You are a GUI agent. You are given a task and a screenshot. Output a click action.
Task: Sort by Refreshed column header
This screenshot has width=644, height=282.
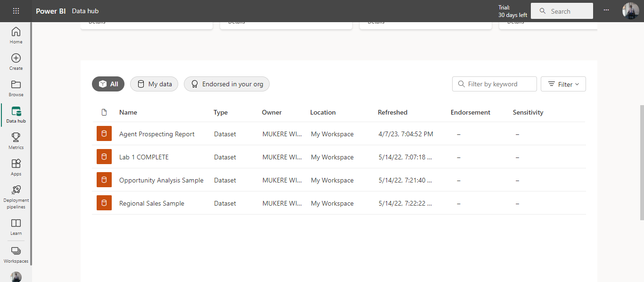tap(393, 112)
